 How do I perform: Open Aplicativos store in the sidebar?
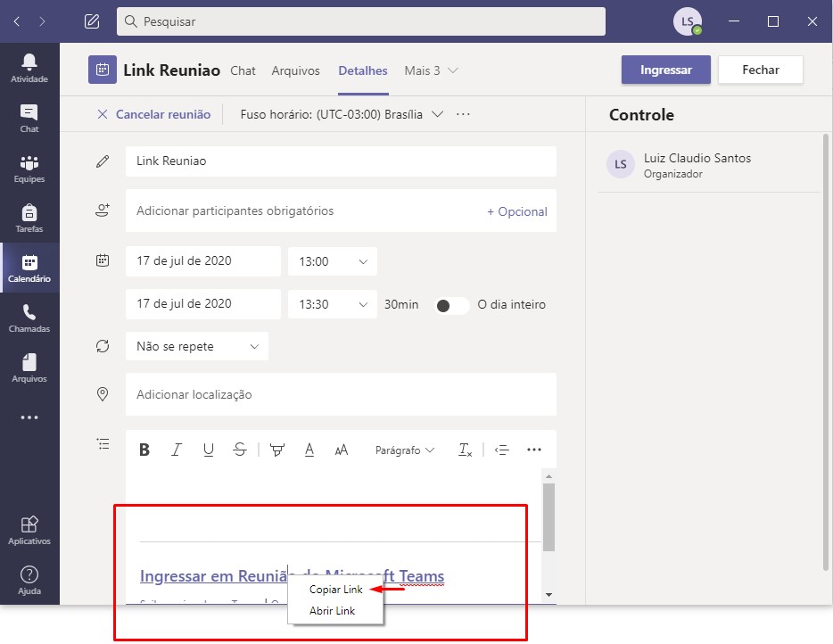coord(29,531)
